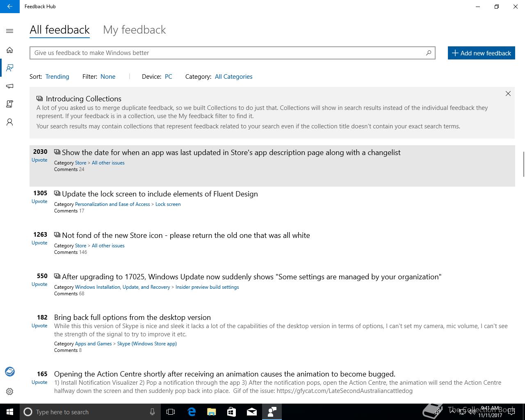Click Store category link in first feedback

click(80, 163)
